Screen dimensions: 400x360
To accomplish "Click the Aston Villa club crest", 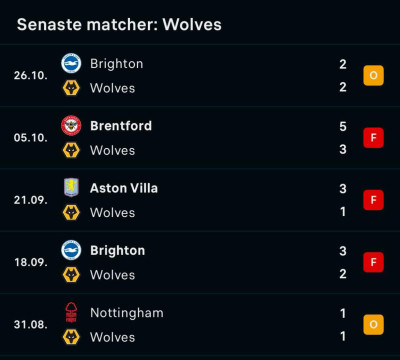I will 71,187.
